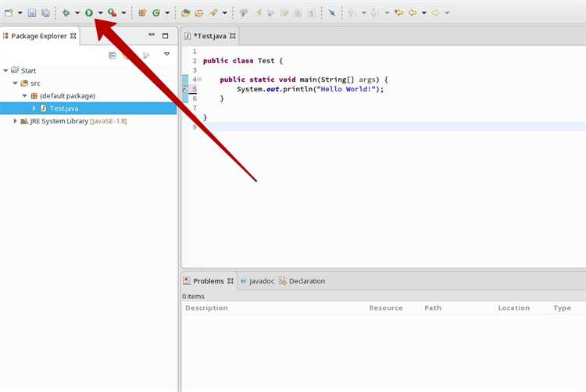Expand the JRE System Library node
The image size is (586, 392).
(16, 121)
